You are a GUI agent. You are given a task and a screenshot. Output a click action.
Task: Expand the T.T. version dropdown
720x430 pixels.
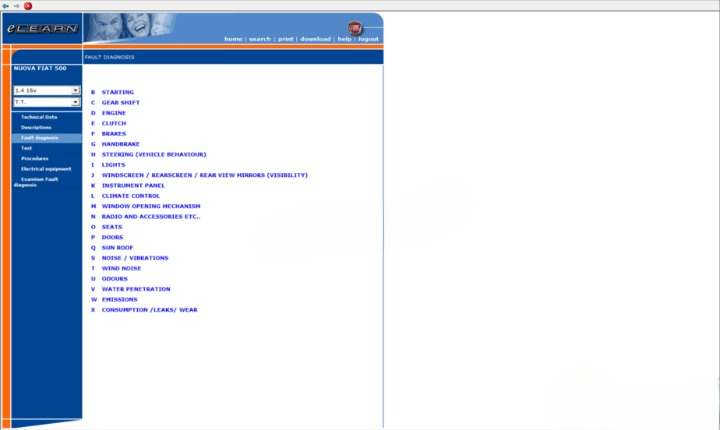[x=47, y=102]
